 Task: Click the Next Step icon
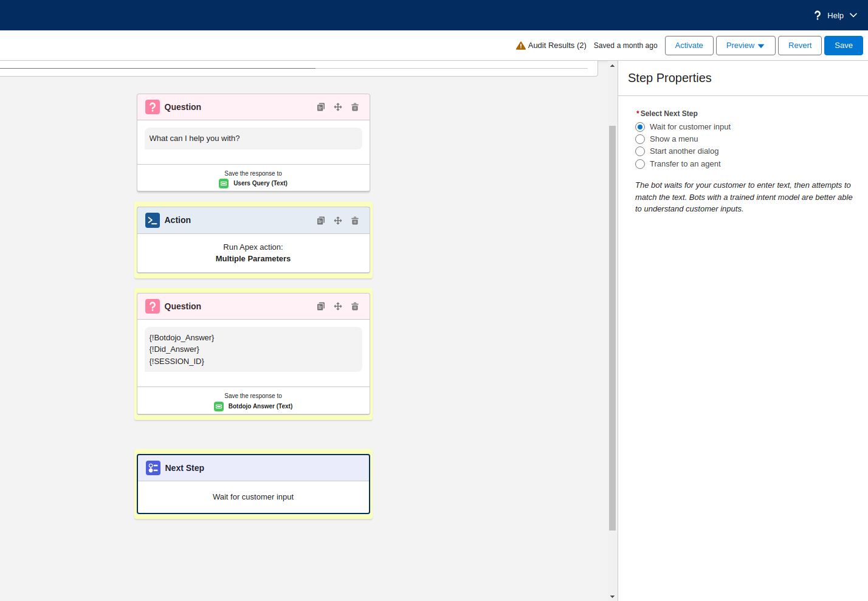tap(153, 468)
